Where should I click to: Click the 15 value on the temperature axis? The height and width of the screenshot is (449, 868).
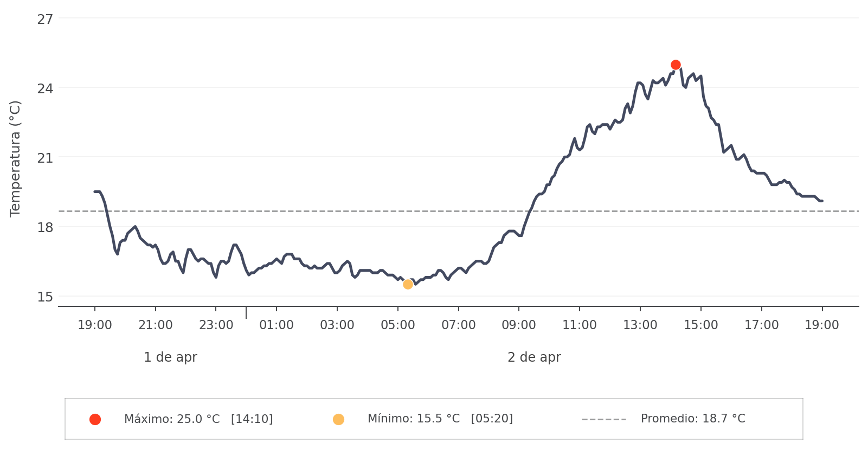pos(46,297)
